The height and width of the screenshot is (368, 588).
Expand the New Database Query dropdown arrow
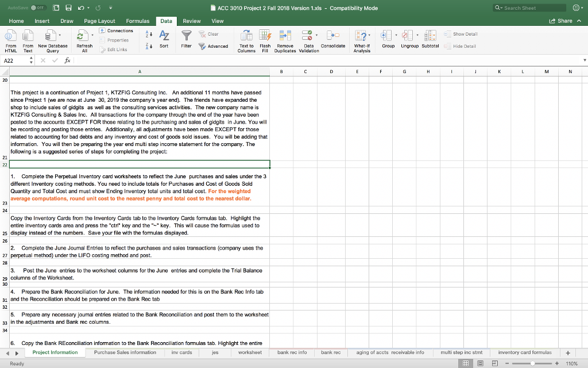click(x=60, y=35)
